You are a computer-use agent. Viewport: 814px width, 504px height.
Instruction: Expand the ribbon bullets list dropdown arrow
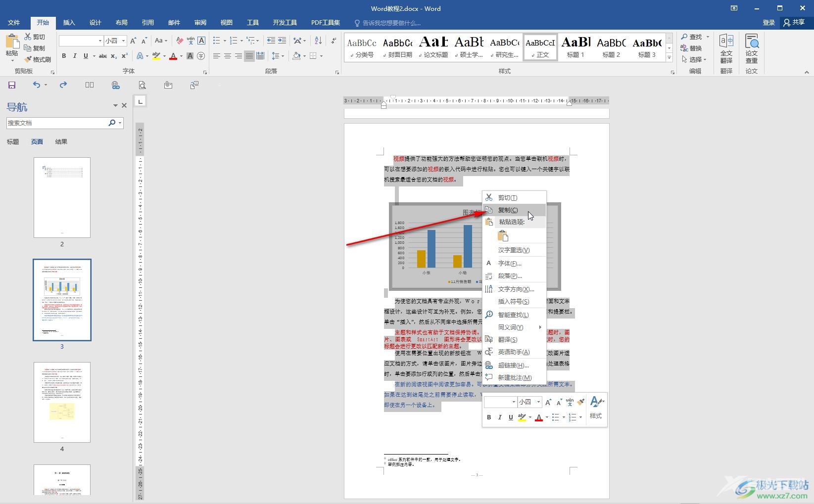pyautogui.click(x=225, y=41)
